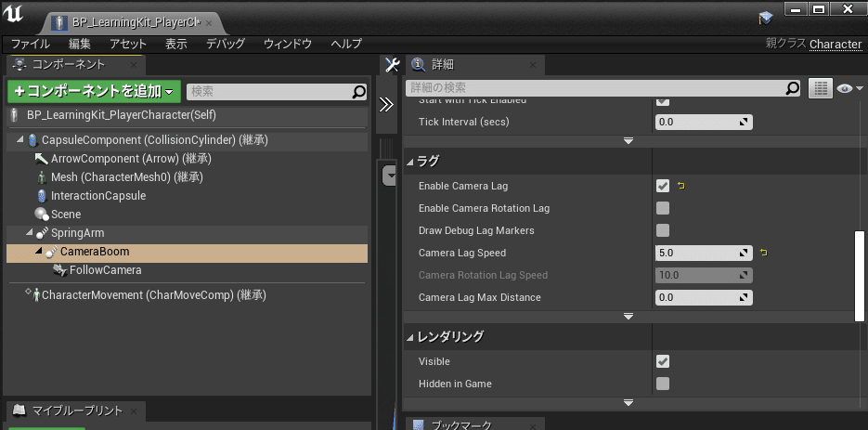This screenshot has height=430, width=868.
Task: Open the デバッグ menu
Action: [x=226, y=44]
